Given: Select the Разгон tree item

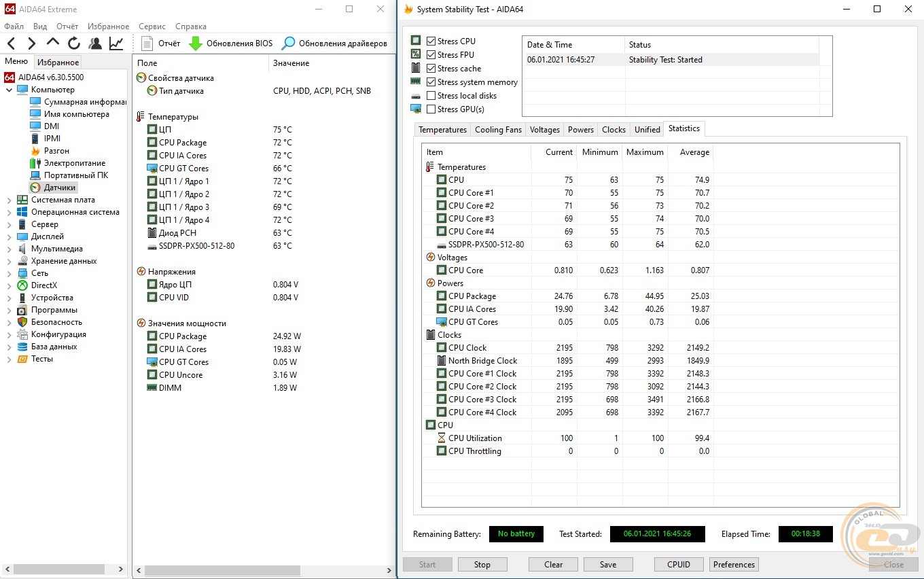Looking at the screenshot, I should pyautogui.click(x=56, y=151).
